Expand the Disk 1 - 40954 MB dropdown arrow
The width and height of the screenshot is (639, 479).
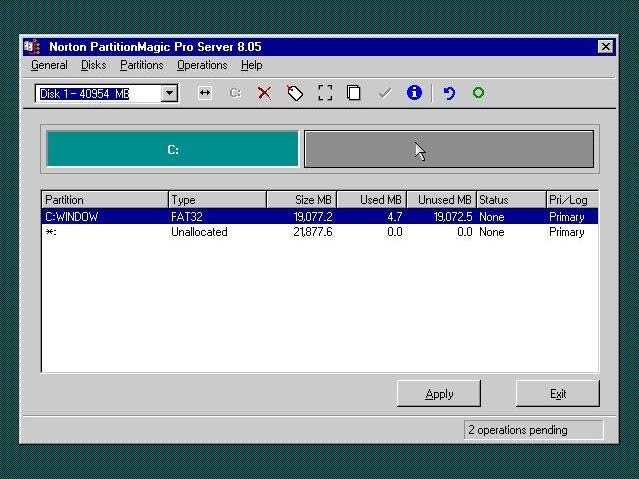point(169,93)
